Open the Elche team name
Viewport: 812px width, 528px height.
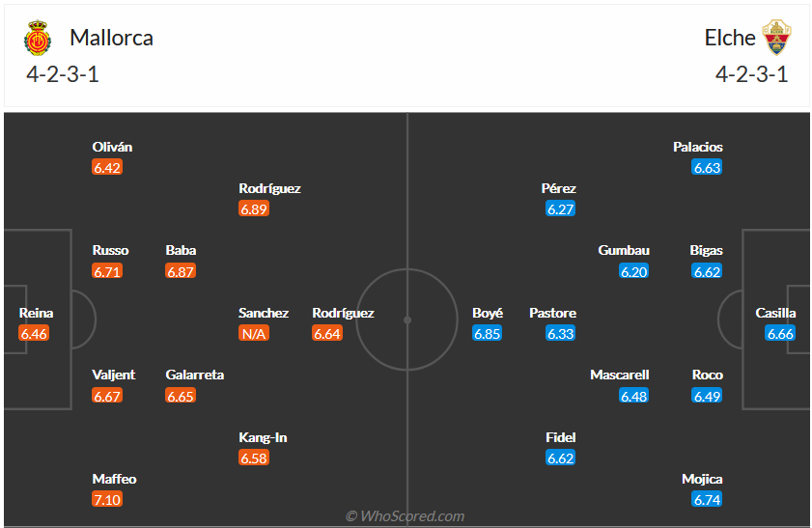point(730,38)
